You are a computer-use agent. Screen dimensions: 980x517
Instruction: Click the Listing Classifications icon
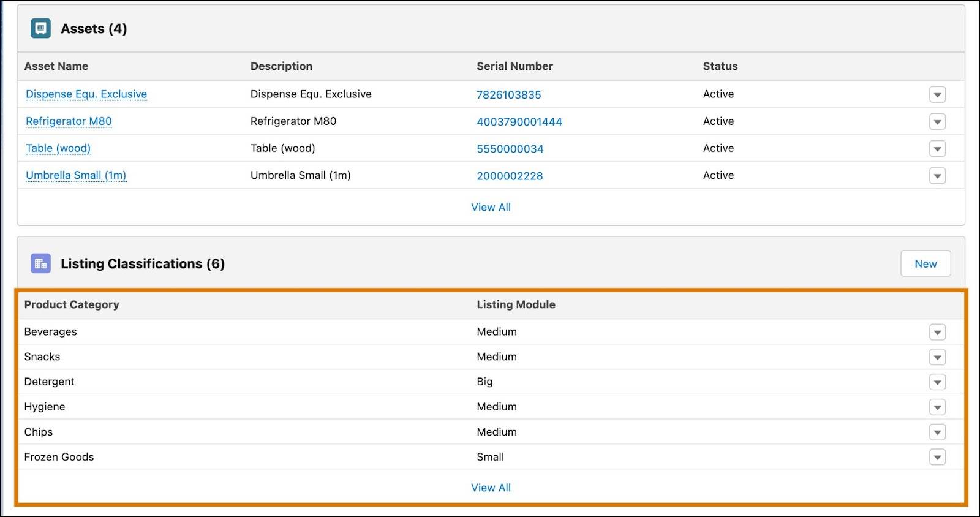pyautogui.click(x=40, y=263)
